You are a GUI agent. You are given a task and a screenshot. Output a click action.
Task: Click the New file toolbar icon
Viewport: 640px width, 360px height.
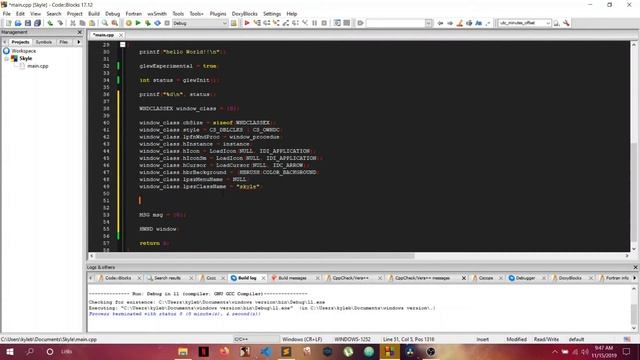8,23
